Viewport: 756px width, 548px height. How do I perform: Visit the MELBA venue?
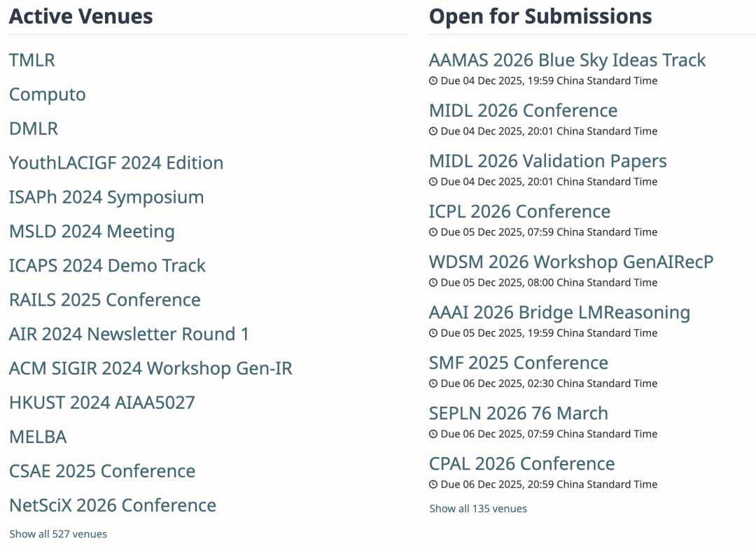pos(38,437)
